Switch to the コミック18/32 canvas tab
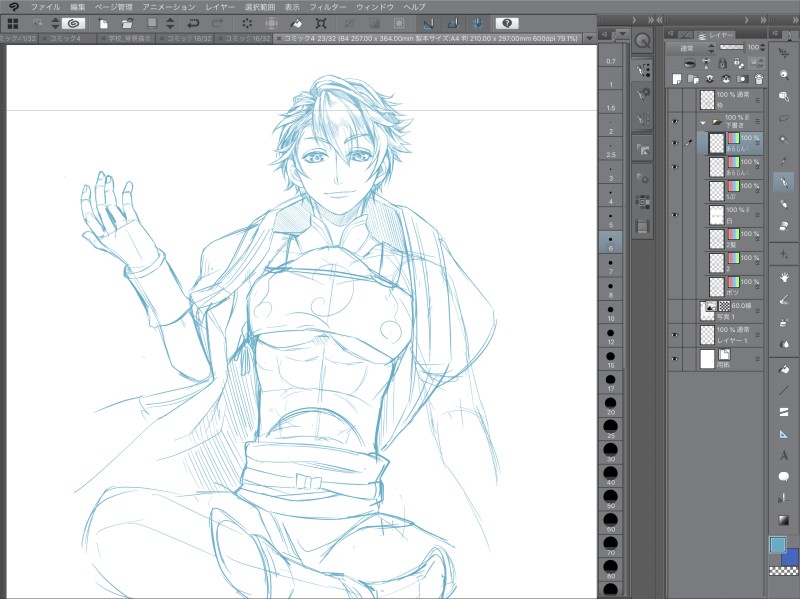Image resolution: width=800 pixels, height=599 pixels. tap(184, 38)
